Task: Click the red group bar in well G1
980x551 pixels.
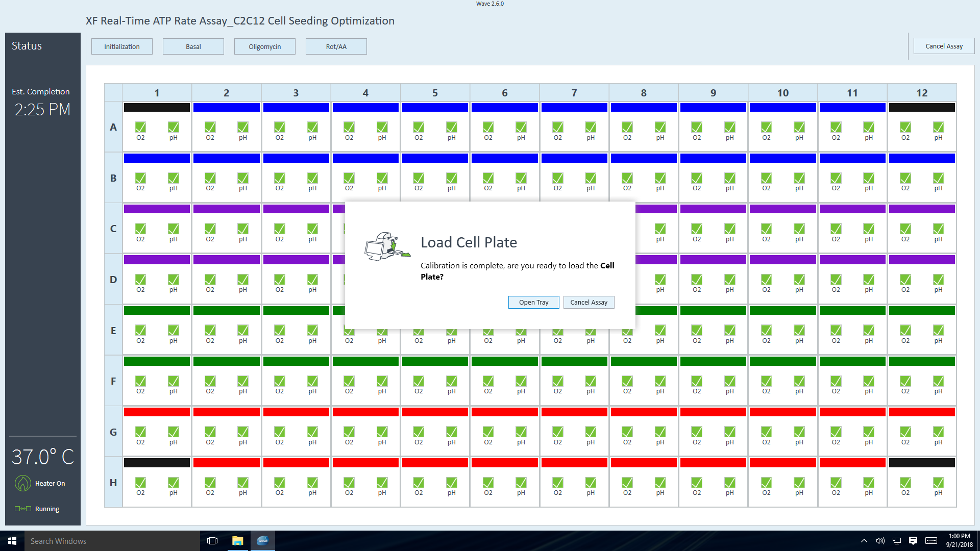Action: tap(157, 412)
